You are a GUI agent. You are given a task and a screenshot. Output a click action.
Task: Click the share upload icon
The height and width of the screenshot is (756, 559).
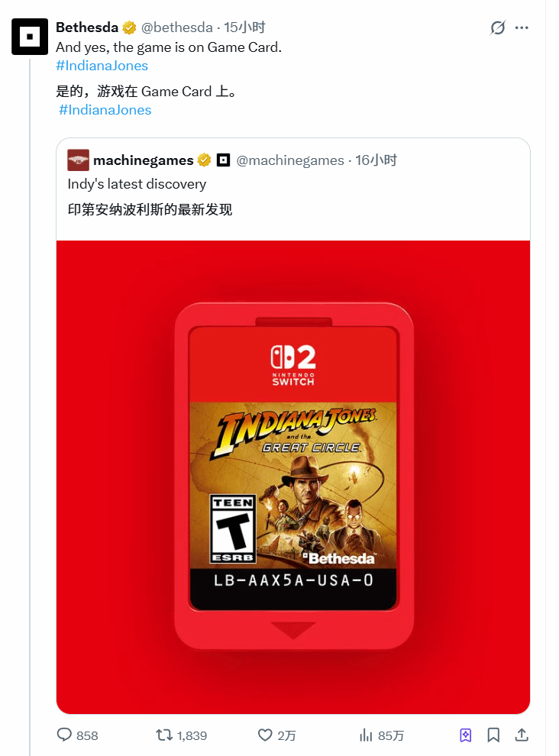522,735
